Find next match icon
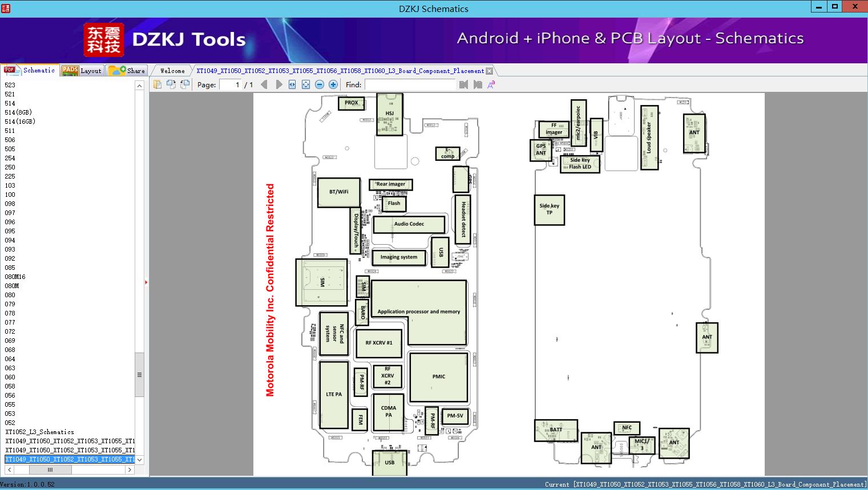Viewport: 868px width, 490px height. point(477,84)
